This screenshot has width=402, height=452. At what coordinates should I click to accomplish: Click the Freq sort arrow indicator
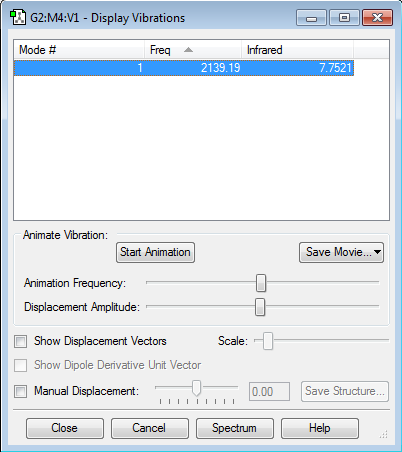[x=188, y=50]
